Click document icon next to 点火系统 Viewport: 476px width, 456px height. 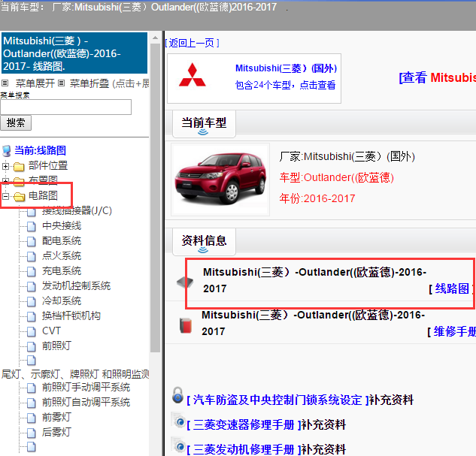(x=32, y=256)
